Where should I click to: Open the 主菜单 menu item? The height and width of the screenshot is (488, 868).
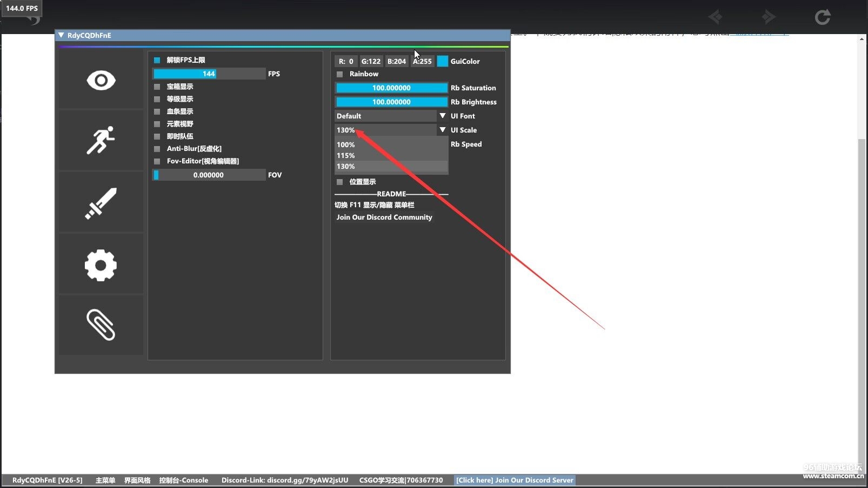(x=105, y=480)
